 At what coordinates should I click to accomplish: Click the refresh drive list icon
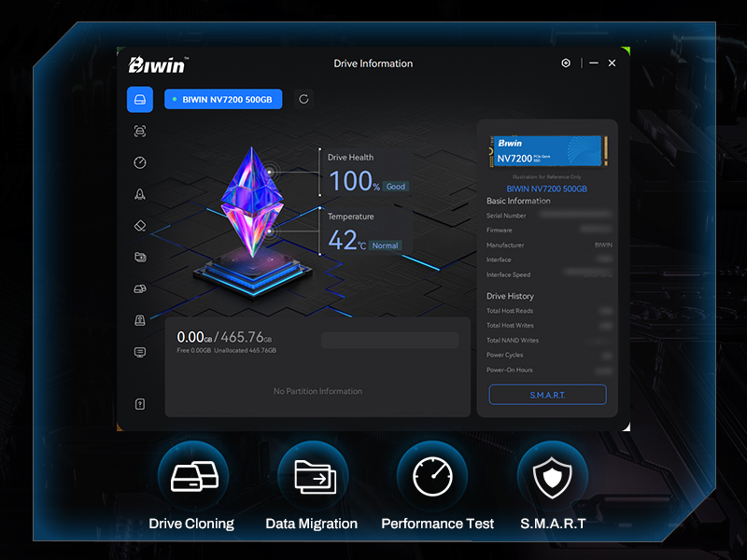[303, 99]
